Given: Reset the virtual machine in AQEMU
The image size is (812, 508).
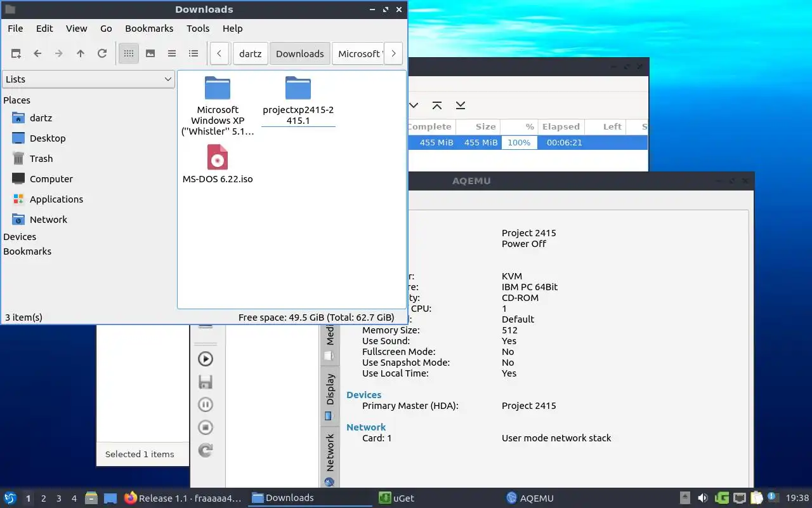Looking at the screenshot, I should 206,450.
